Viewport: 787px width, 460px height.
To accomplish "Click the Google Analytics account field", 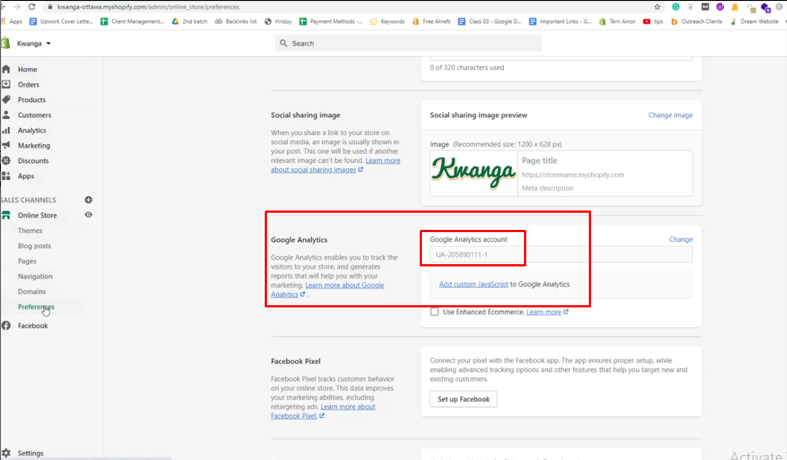I will click(x=561, y=255).
